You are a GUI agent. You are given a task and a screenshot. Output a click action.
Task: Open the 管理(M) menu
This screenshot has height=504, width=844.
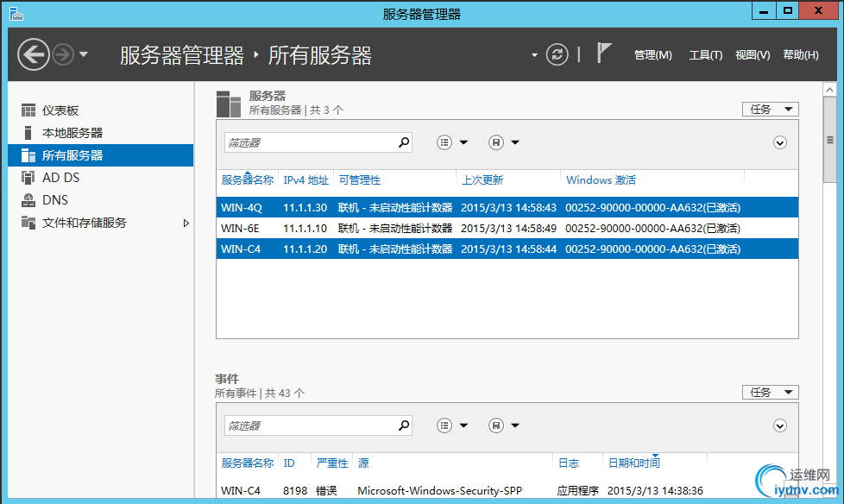coord(652,55)
